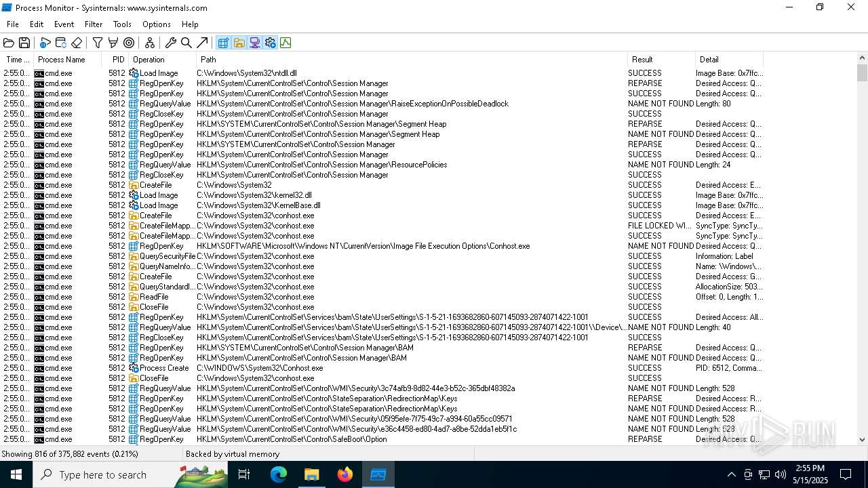Open the Options menu
This screenshot has width=868, height=488.
(157, 24)
